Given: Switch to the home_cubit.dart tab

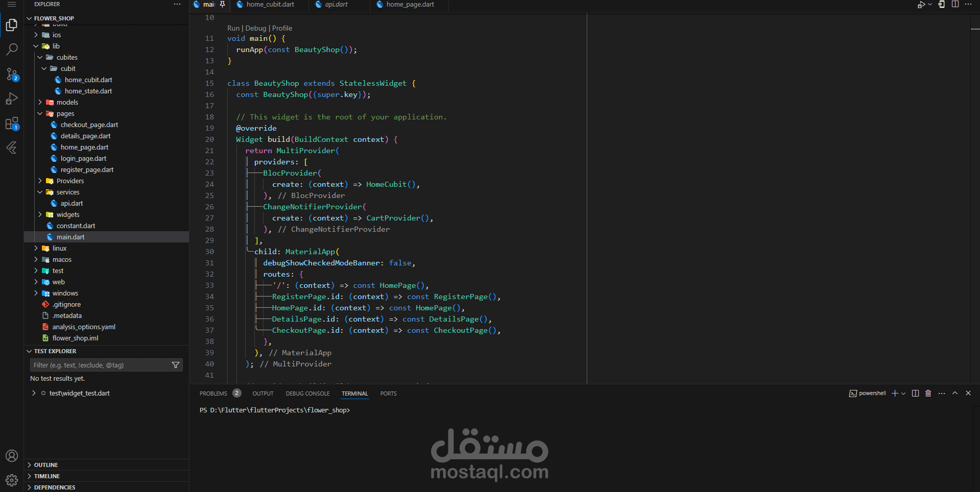Looking at the screenshot, I should [270, 5].
